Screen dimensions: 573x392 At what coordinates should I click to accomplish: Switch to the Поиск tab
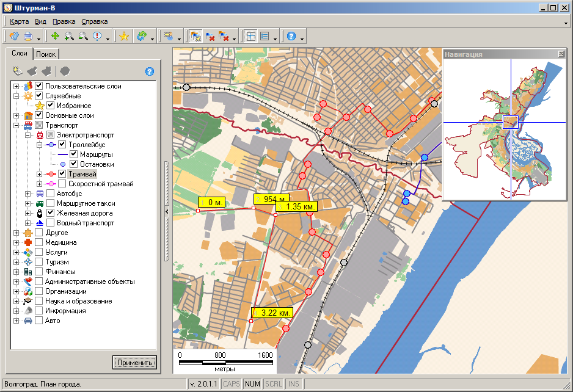pos(46,54)
